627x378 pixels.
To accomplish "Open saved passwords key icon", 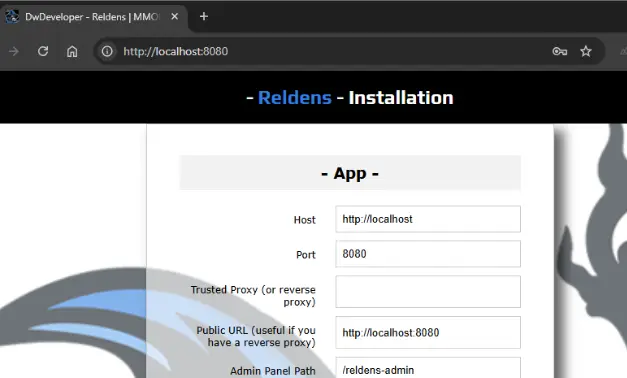I will tap(559, 51).
